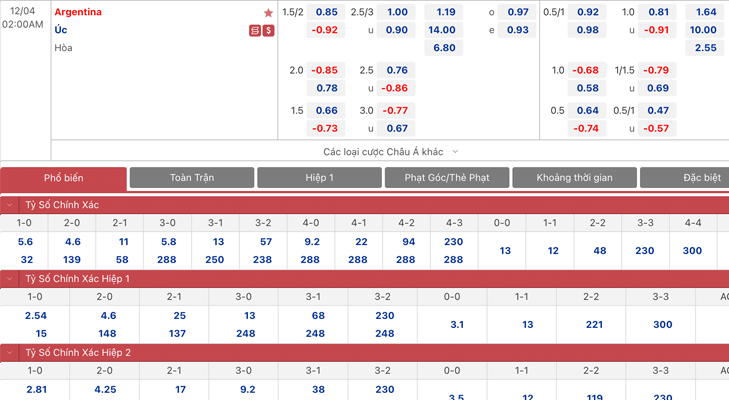Select under odds 0.90
The height and width of the screenshot is (400, 729).
pyautogui.click(x=396, y=30)
